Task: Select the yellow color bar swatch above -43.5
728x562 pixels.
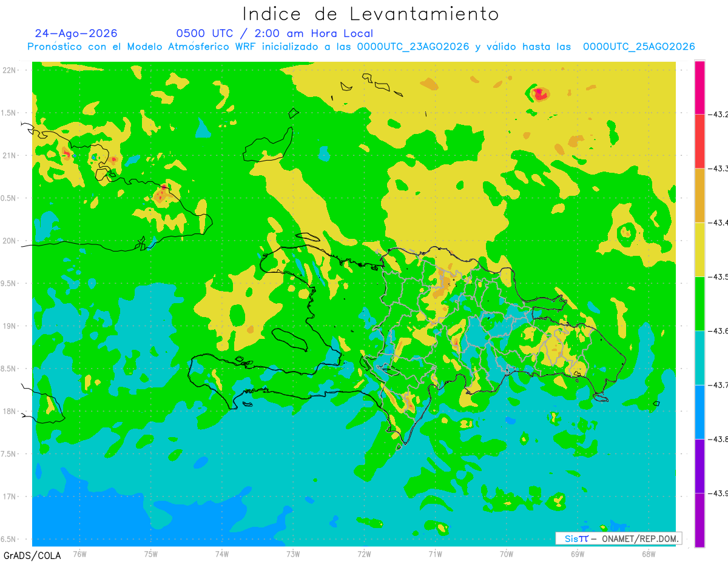Action: 699,249
